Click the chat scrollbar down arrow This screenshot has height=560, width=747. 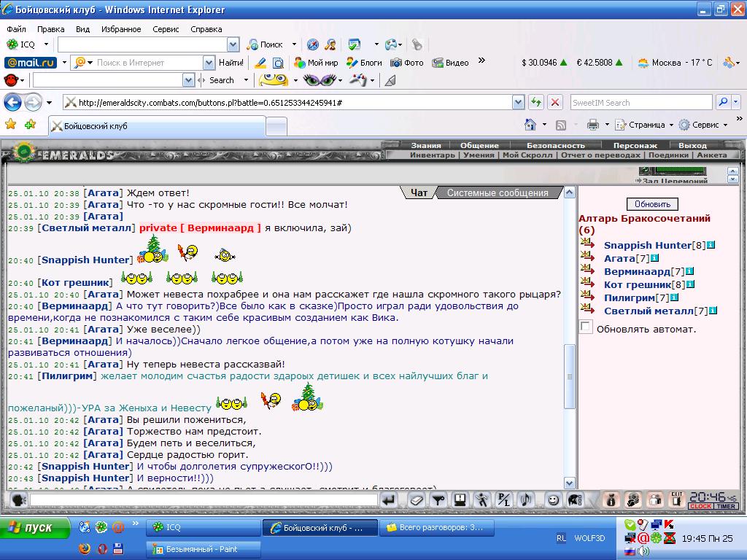[x=569, y=483]
